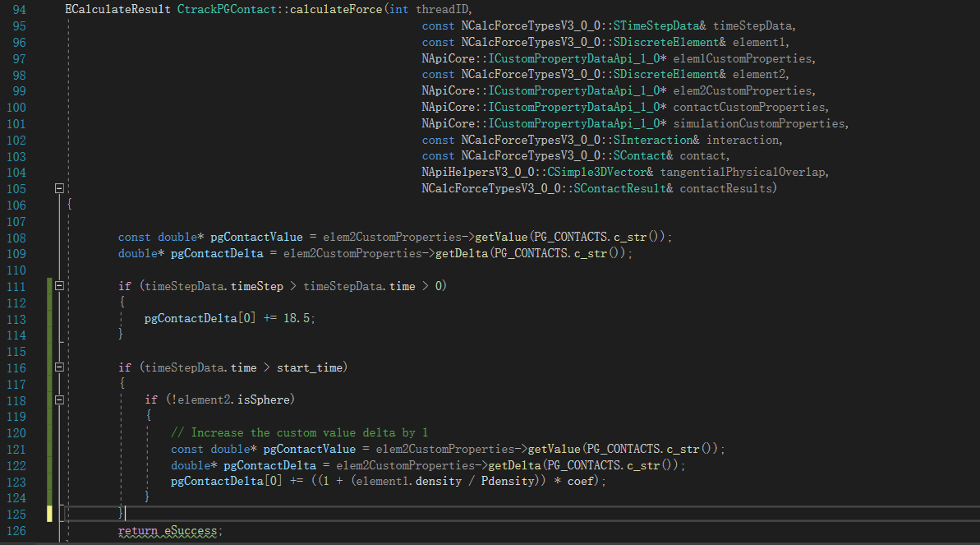Screen dimensions: 980x545
Task: Click getValue call on line 121
Action: [554, 449]
